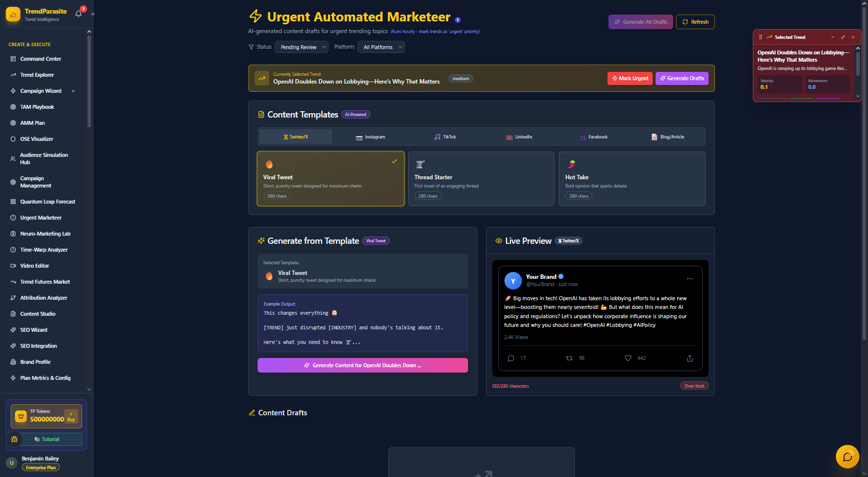Click the Generate Drafts button
Image resolution: width=868 pixels, height=477 pixels.
[x=682, y=78]
